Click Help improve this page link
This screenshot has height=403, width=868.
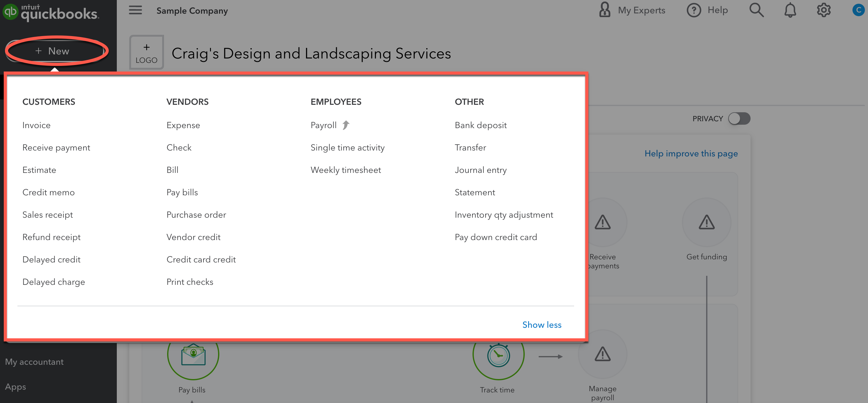691,153
